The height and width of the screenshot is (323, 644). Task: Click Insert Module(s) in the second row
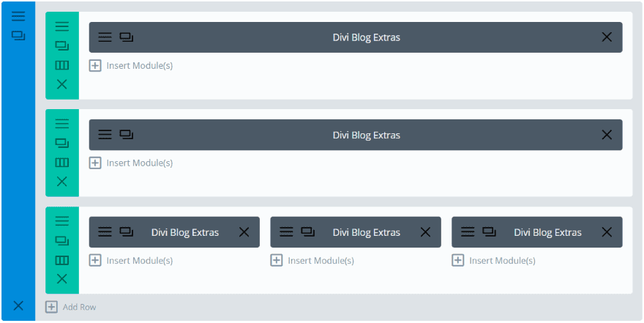131,163
